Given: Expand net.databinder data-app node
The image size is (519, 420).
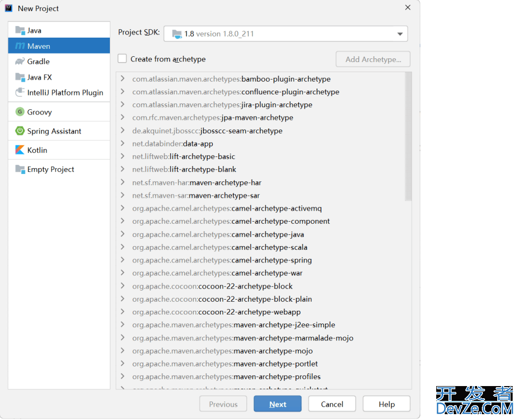Looking at the screenshot, I should pos(123,144).
